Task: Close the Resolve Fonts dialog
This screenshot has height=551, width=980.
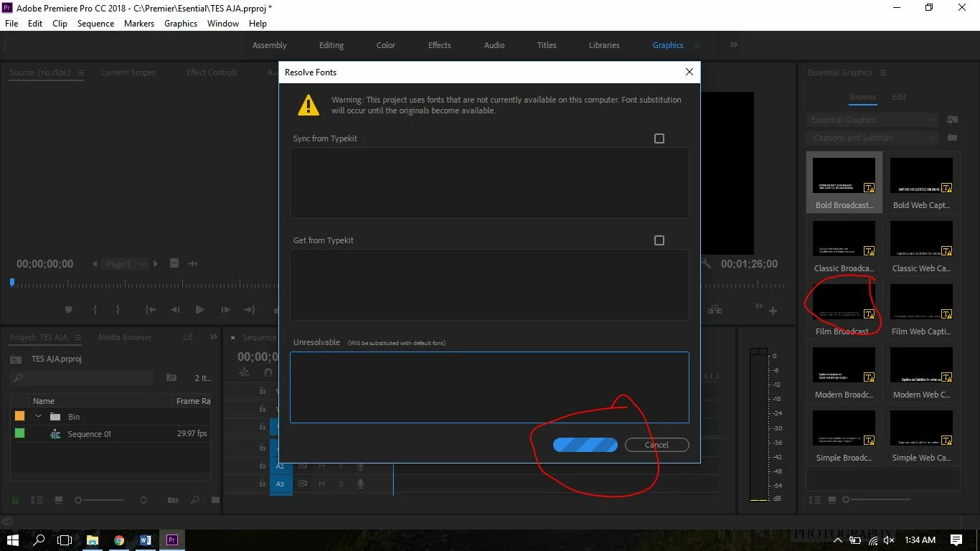Action: pyautogui.click(x=689, y=72)
